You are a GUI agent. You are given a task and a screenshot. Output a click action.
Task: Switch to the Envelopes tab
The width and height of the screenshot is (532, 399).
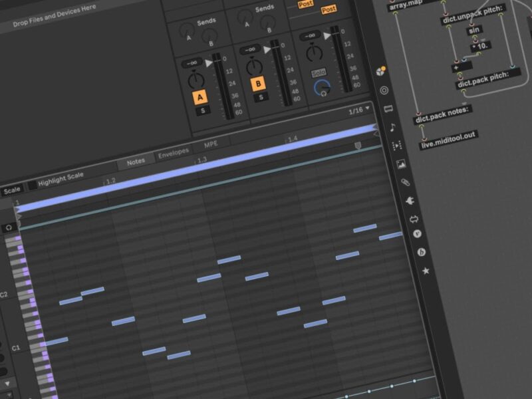[173, 156]
